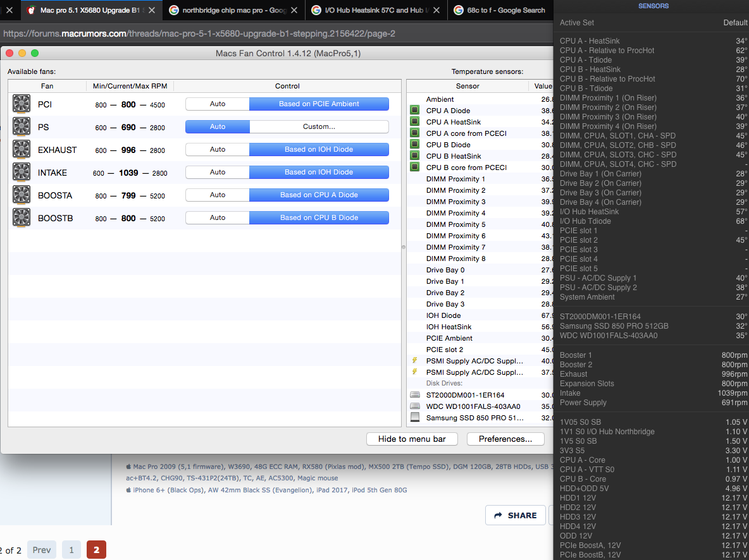The image size is (749, 560).
Task: Switch to Mac pro 5.1 X5680 Upgrade tab
Action: tap(90, 10)
